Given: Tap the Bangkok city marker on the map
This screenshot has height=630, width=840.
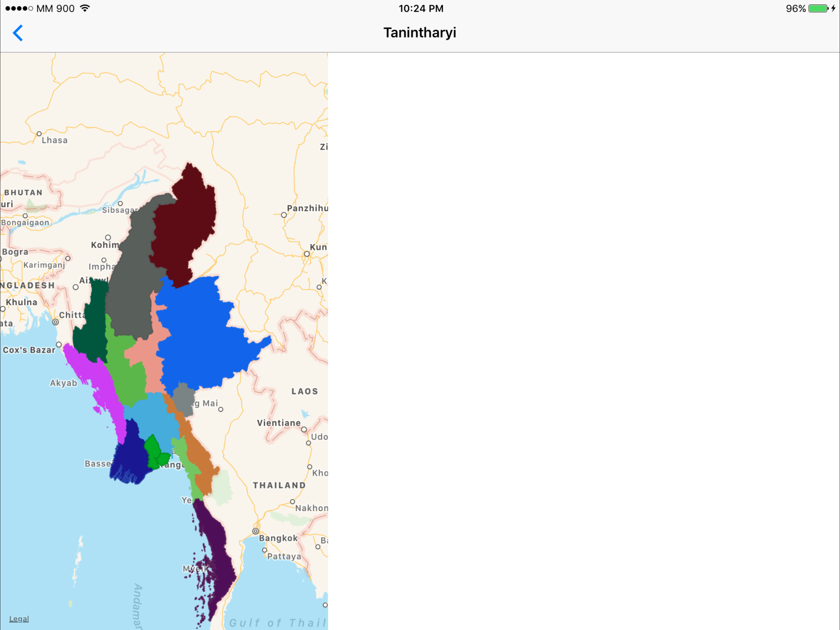Looking at the screenshot, I should click(x=256, y=532).
